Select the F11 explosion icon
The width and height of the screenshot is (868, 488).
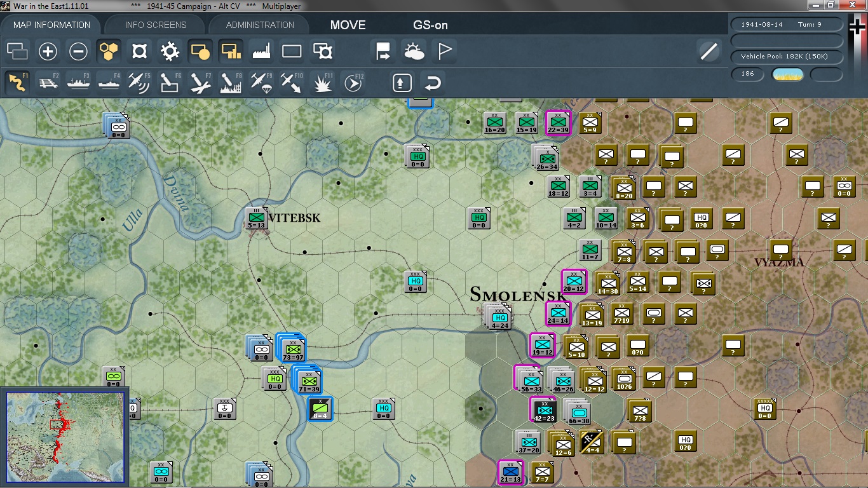[323, 83]
